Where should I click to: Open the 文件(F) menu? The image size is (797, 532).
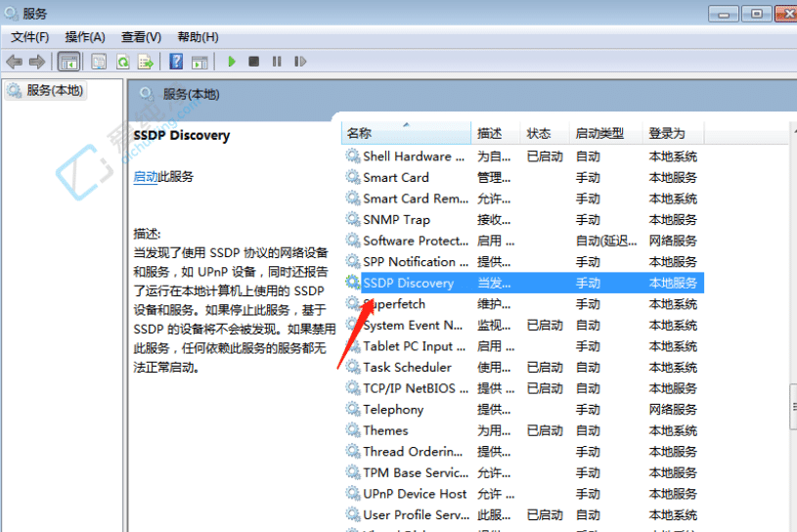point(29,37)
